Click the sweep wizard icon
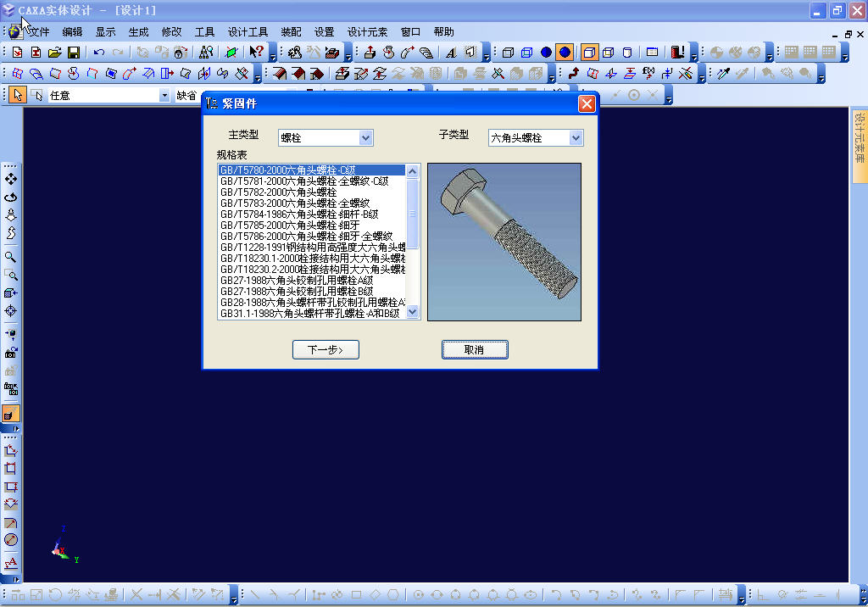Viewport: 868px width, 607px height. [408, 52]
